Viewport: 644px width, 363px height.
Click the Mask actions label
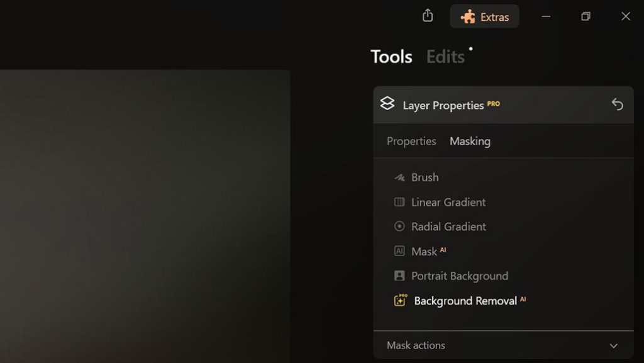pos(416,345)
